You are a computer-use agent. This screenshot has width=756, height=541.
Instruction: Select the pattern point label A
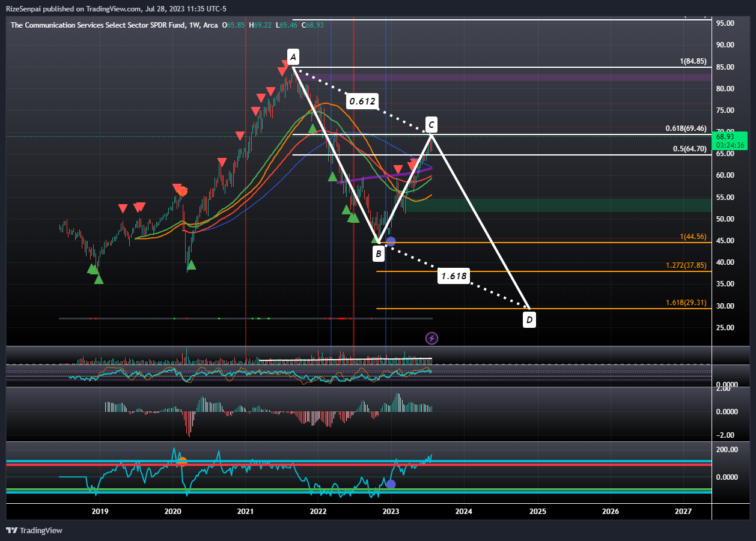coord(293,57)
